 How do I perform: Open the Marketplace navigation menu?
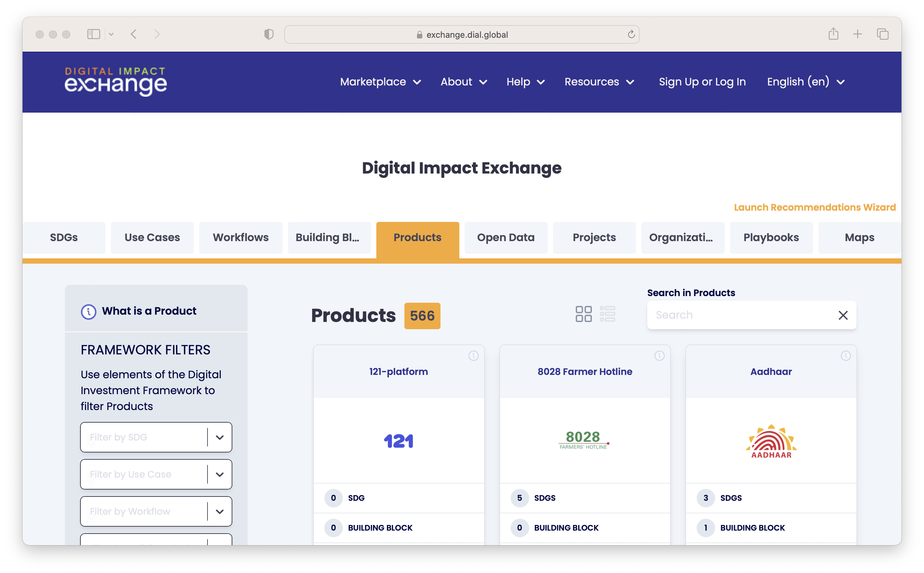(380, 82)
